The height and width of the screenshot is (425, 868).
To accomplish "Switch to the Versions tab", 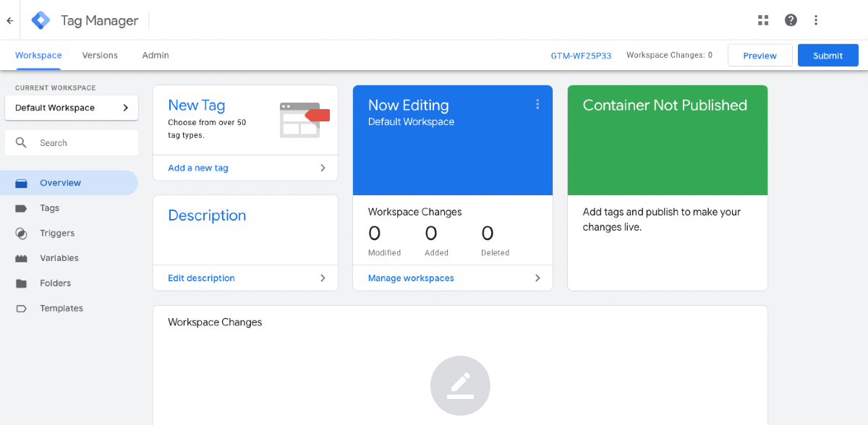I will tap(100, 55).
